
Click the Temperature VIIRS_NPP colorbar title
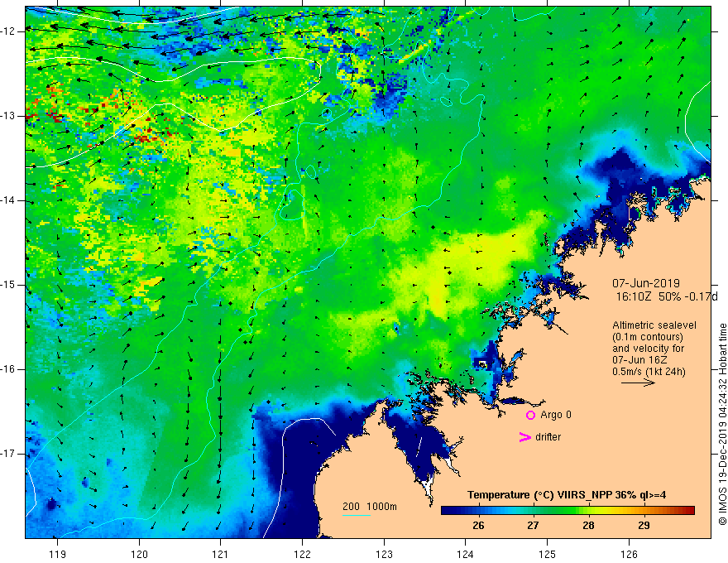pyautogui.click(x=567, y=495)
